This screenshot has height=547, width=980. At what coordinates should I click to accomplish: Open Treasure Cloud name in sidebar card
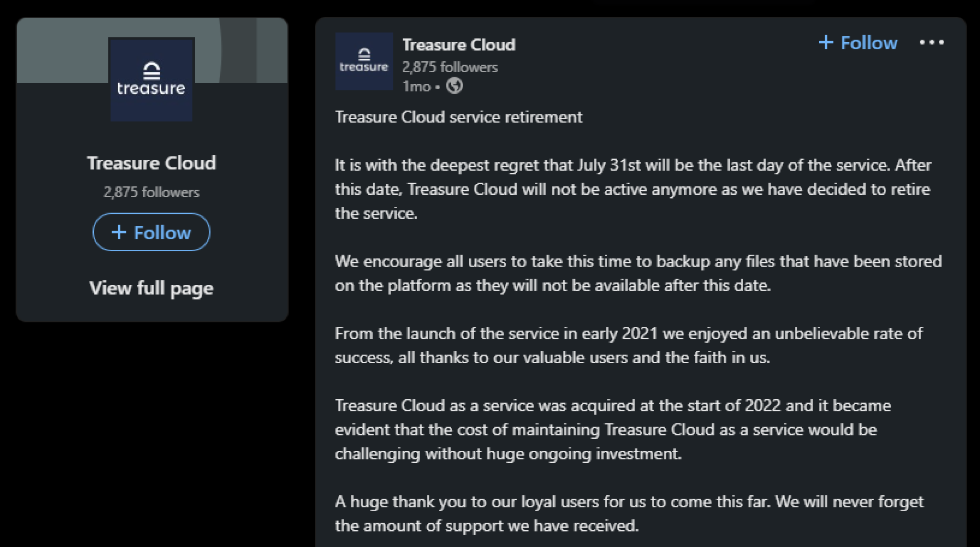(x=151, y=163)
